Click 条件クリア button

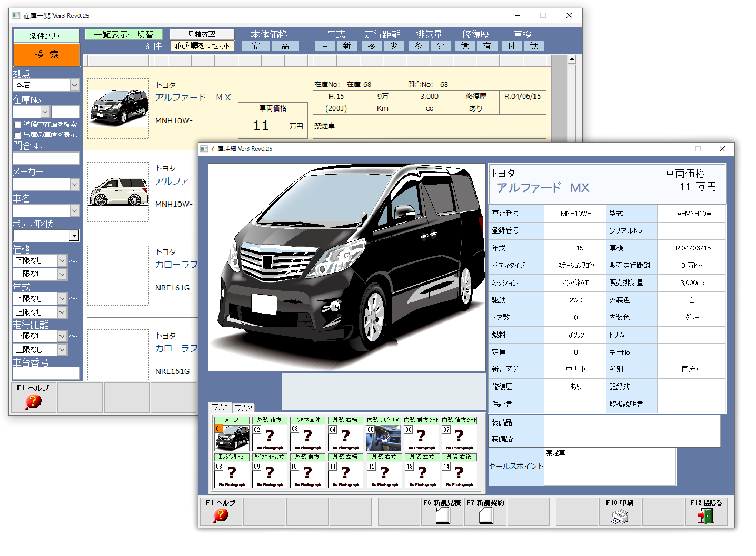coord(46,36)
